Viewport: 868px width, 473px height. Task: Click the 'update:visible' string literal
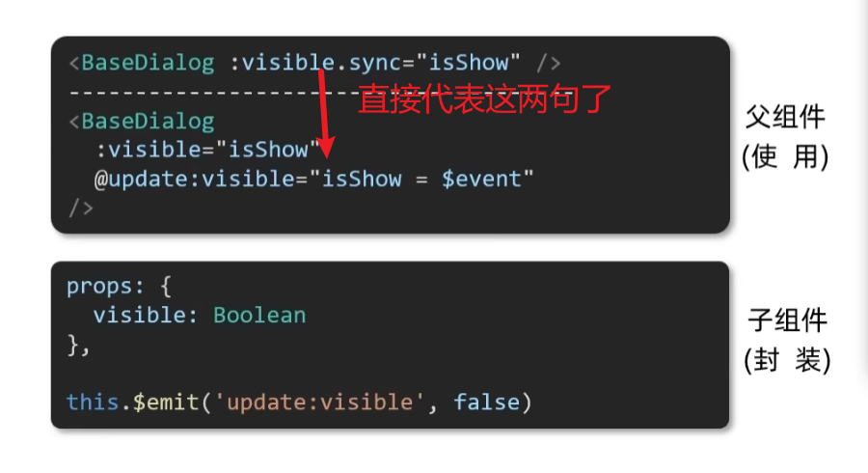point(319,403)
